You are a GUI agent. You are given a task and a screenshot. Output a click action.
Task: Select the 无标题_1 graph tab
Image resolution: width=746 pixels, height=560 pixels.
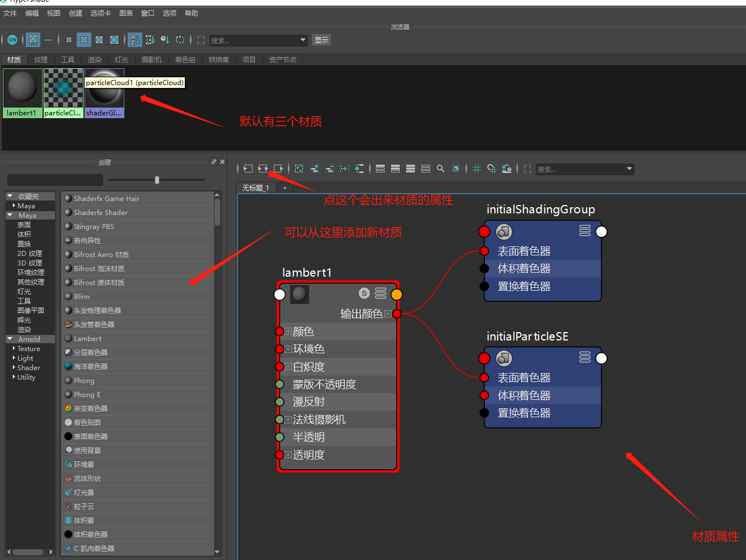point(256,188)
